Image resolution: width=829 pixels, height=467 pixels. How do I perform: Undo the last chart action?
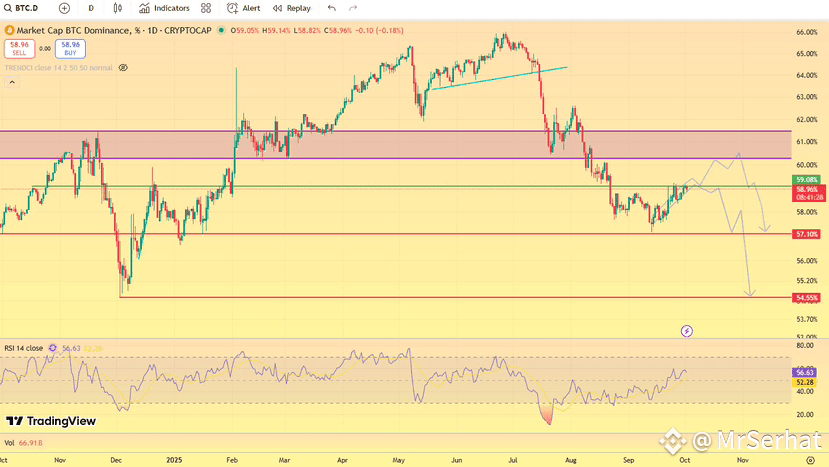click(x=331, y=8)
